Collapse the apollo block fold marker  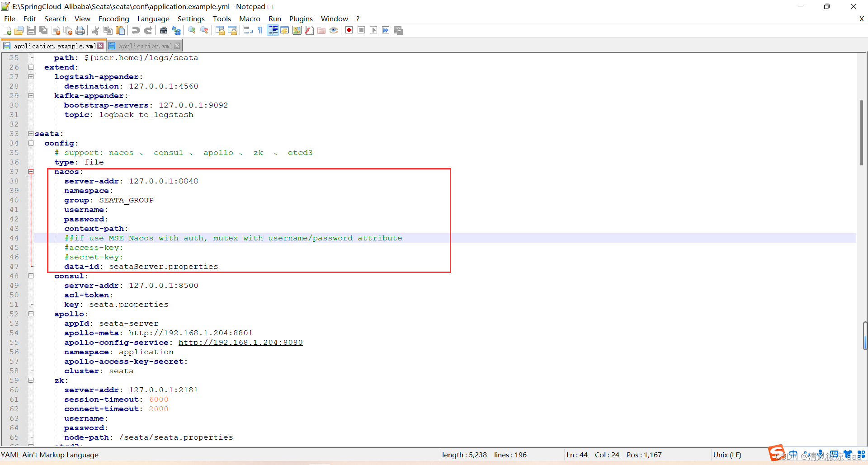pos(31,314)
